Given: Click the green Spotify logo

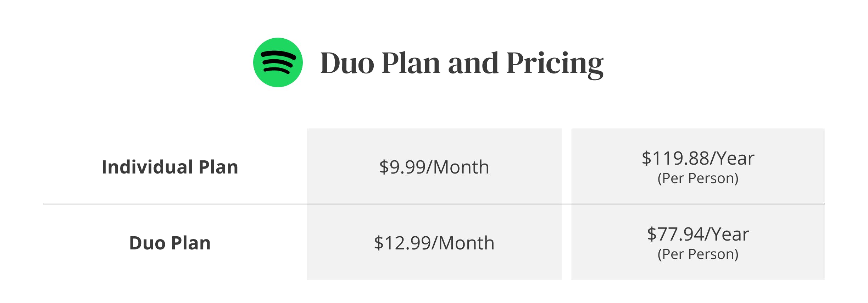Looking at the screenshot, I should click(278, 62).
